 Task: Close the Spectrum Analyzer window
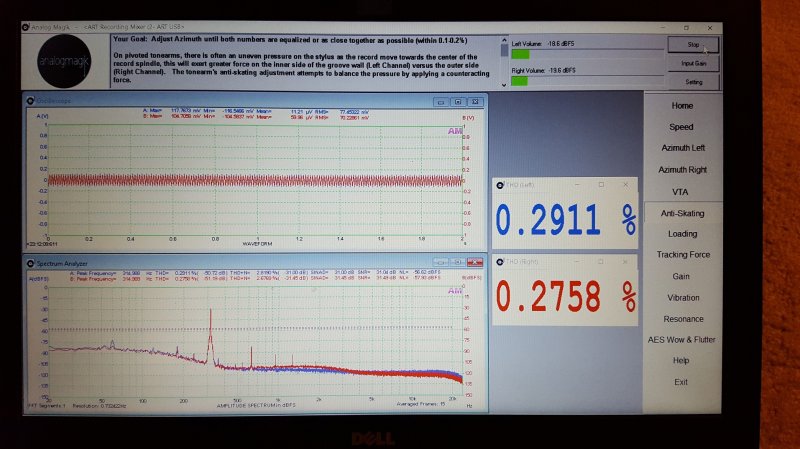pos(474,262)
